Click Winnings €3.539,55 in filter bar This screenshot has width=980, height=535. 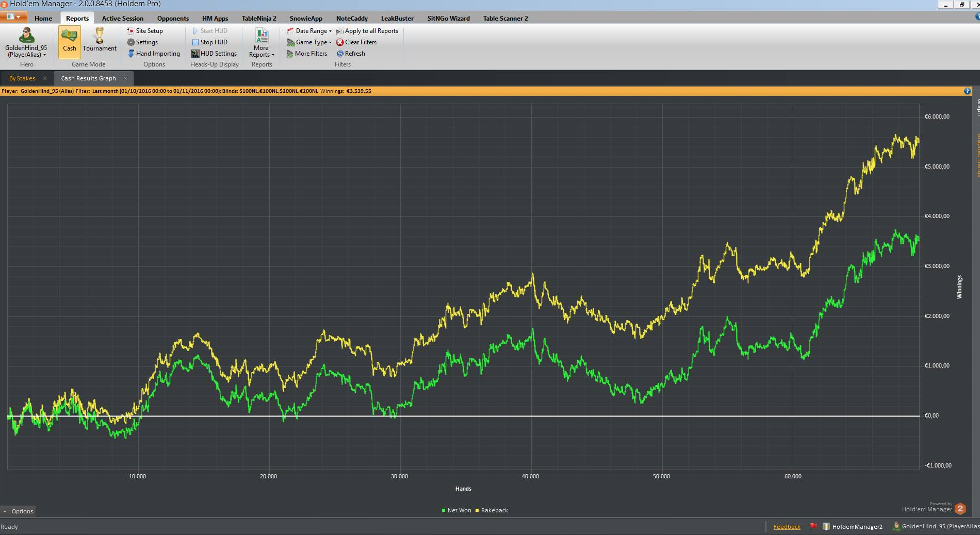pos(346,91)
